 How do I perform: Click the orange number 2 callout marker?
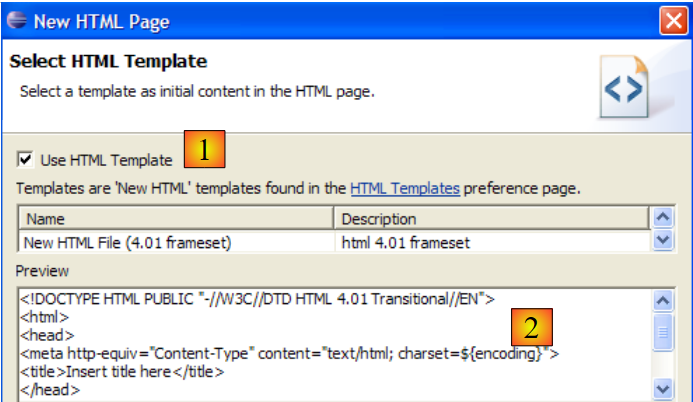coord(532,326)
